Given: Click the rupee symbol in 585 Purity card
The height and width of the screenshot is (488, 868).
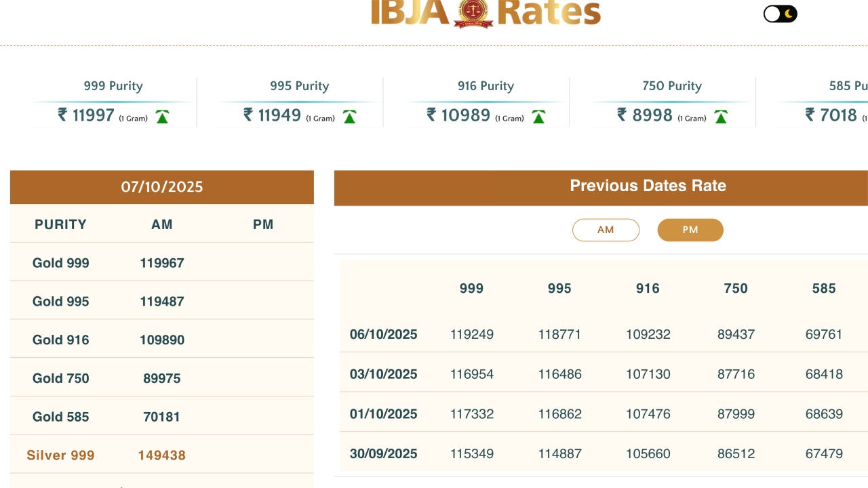Looking at the screenshot, I should pos(810,115).
